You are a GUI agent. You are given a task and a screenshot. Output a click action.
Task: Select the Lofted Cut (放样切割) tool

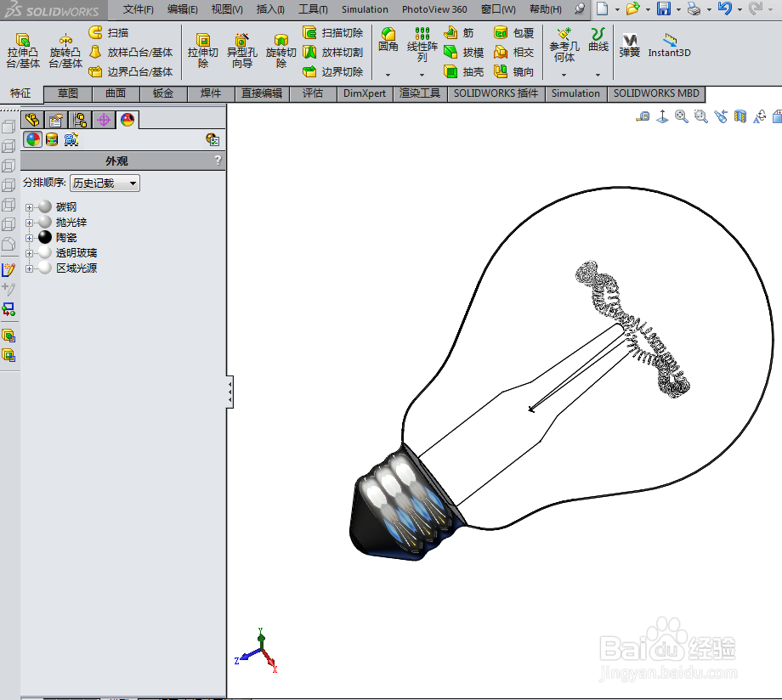click(332, 53)
